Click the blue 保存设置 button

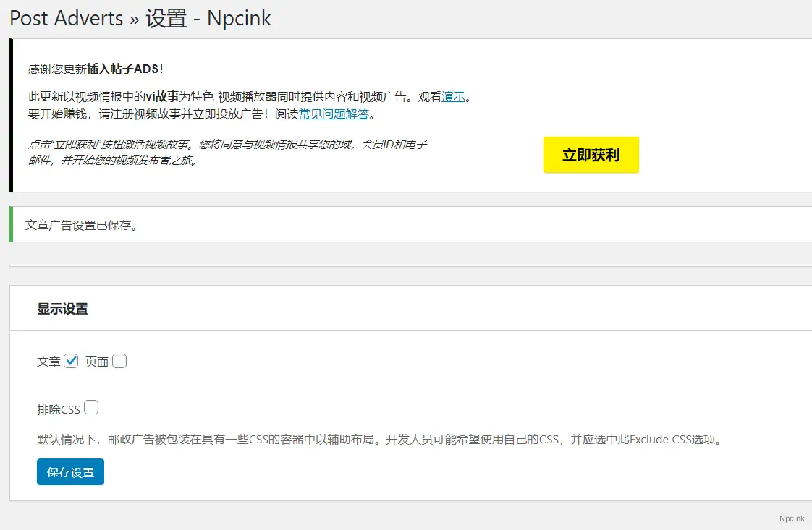(x=70, y=472)
